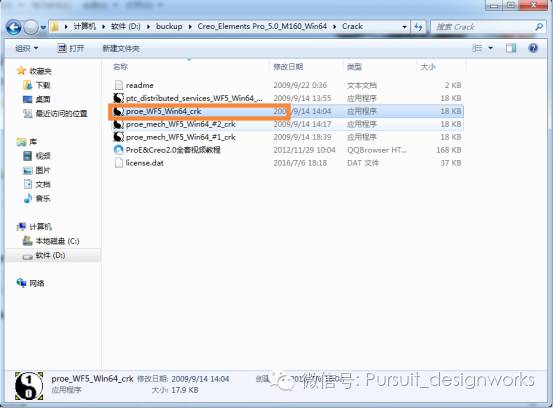Click the 37 KB size cell
553x408 pixels.
(x=451, y=163)
